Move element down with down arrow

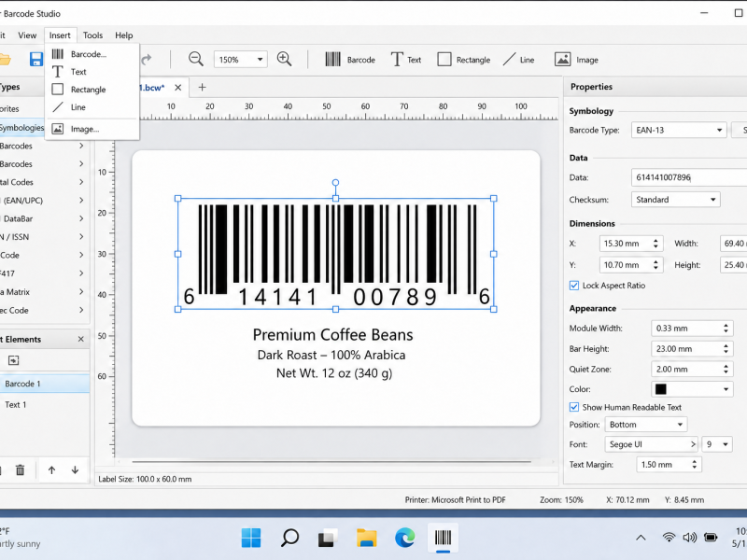[75, 470]
